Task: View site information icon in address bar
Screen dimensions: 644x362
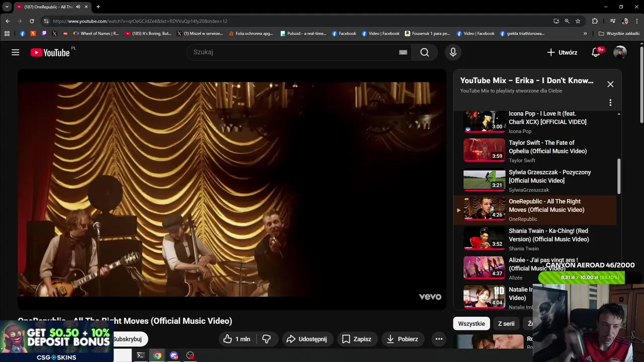Action: pos(46,21)
